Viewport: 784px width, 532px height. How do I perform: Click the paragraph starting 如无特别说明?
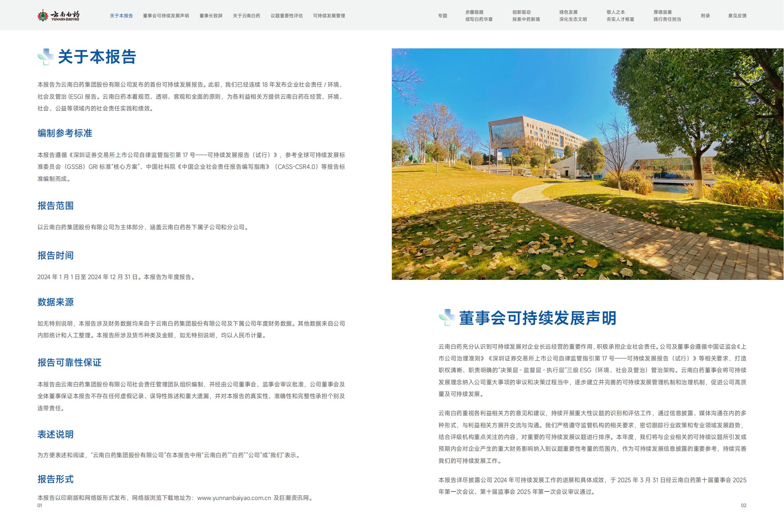coord(191,329)
